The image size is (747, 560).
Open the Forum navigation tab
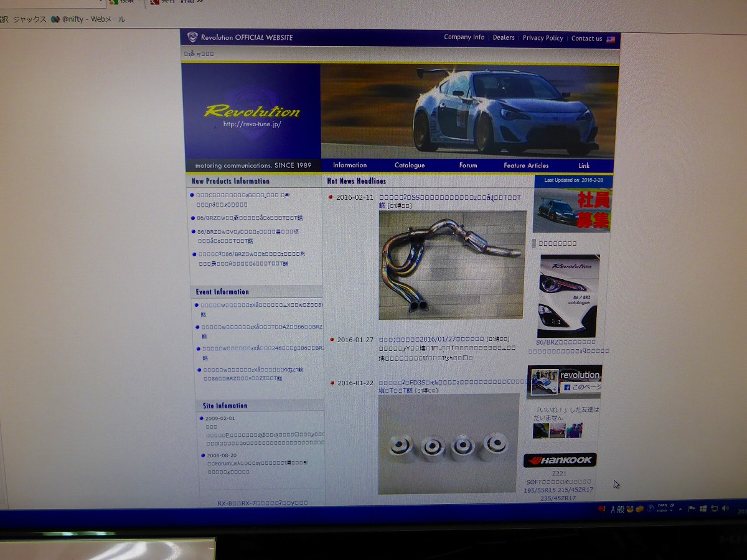tap(468, 166)
